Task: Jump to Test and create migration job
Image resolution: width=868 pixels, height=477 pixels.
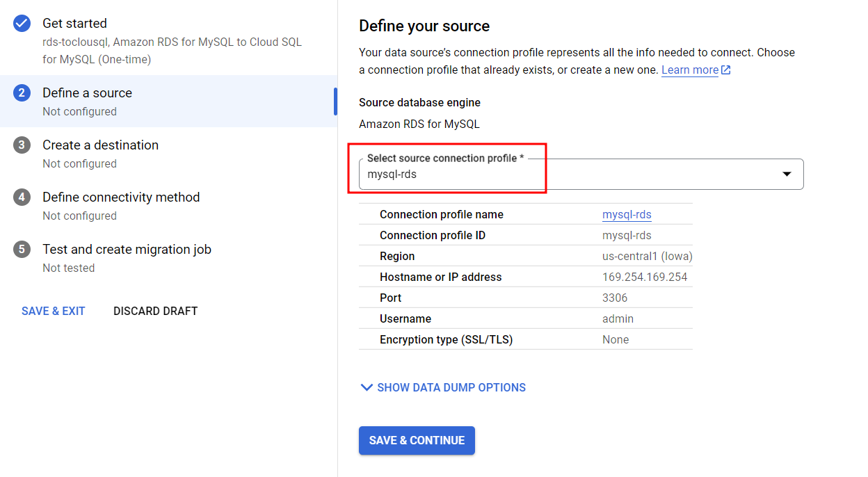Action: pyautogui.click(x=127, y=250)
